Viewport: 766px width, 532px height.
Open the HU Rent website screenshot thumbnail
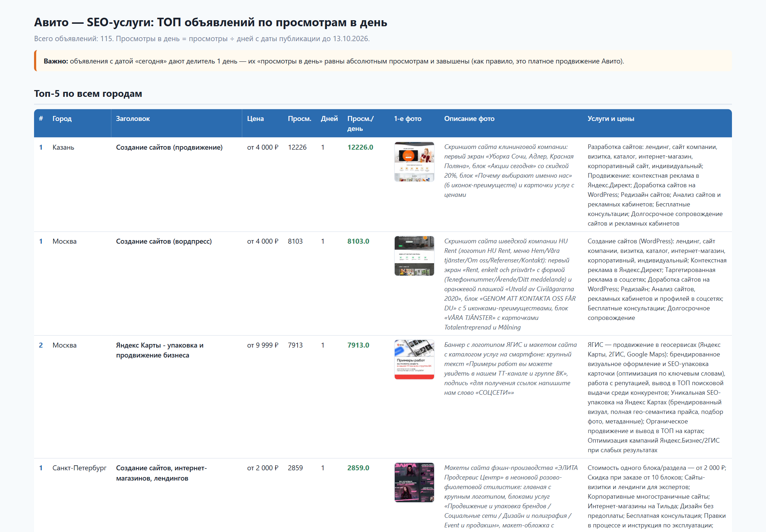tap(414, 256)
